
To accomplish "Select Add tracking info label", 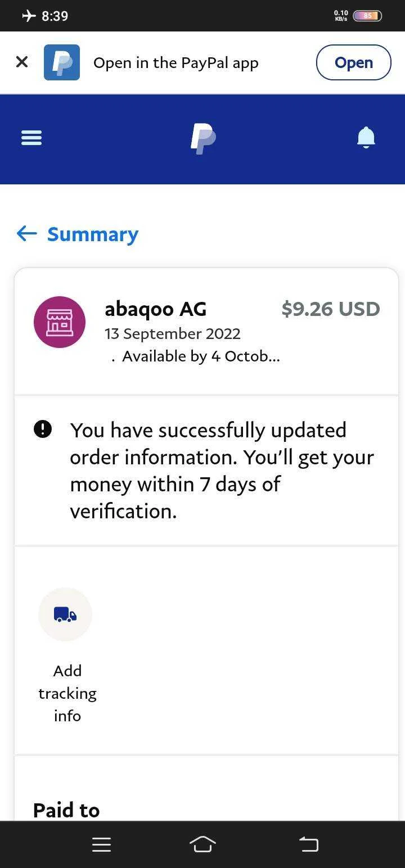I will click(67, 693).
